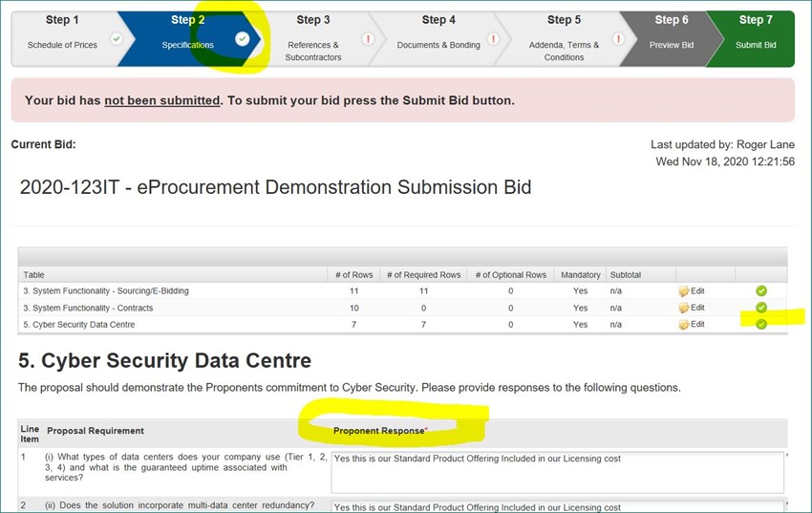Screen dimensions: 812x513
Task: Click the Step 4 red warning icon
Action: click(494, 39)
